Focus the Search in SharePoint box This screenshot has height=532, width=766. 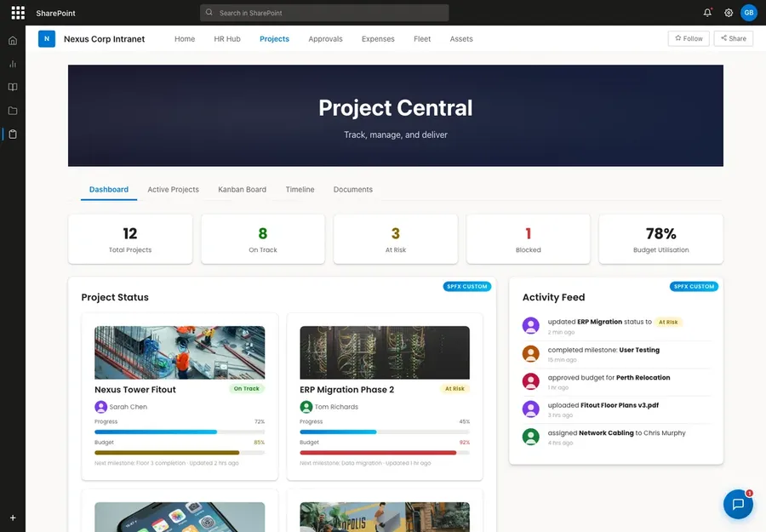tap(324, 13)
